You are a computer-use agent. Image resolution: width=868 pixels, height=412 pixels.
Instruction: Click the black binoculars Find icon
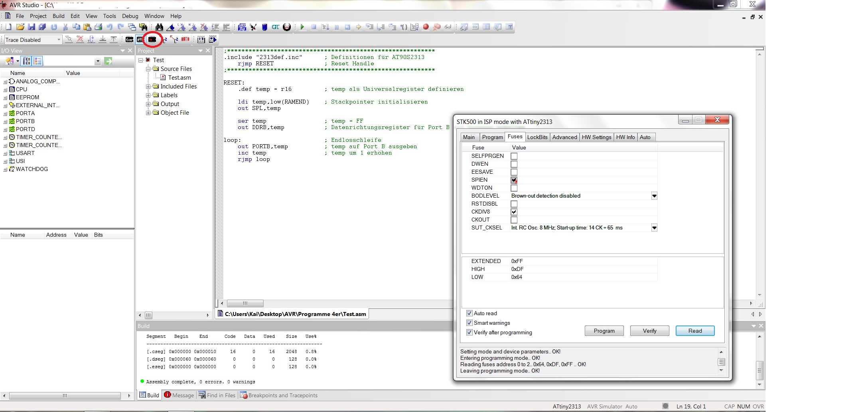click(x=159, y=27)
